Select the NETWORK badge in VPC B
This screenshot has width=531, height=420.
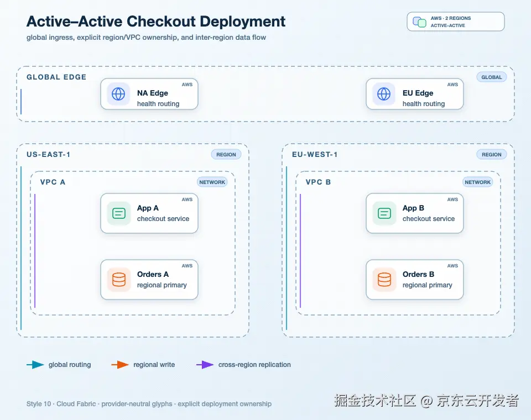point(477,182)
